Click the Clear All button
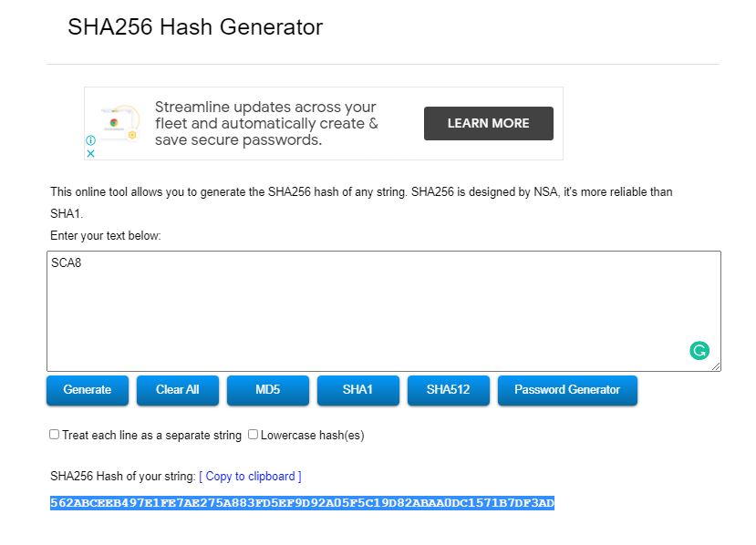The image size is (756, 545). tap(178, 390)
